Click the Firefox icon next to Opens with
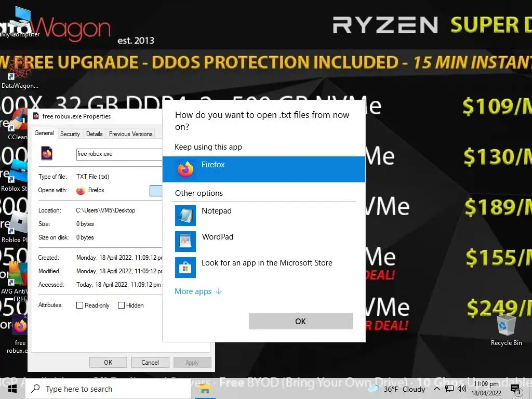Screen dimensions: 532x399 click(81, 191)
